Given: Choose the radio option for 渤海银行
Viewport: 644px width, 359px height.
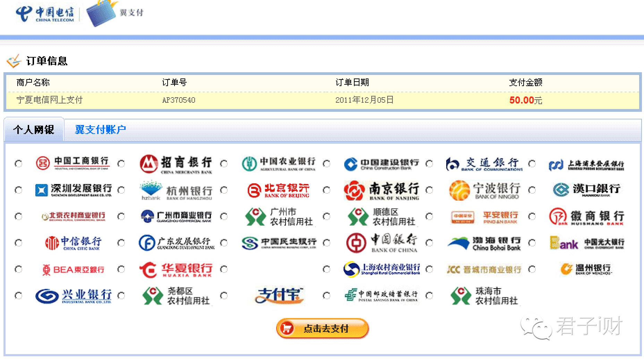Looking at the screenshot, I should 430,243.
